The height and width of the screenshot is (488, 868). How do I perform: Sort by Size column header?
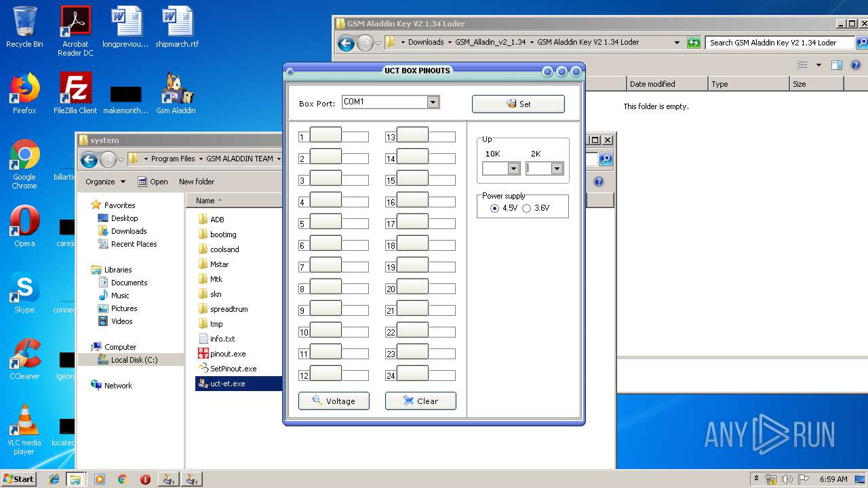[x=816, y=84]
